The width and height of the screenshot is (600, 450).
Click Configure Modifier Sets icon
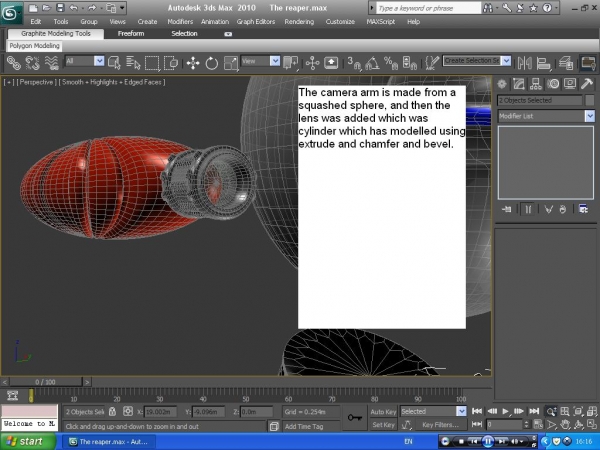click(x=583, y=209)
